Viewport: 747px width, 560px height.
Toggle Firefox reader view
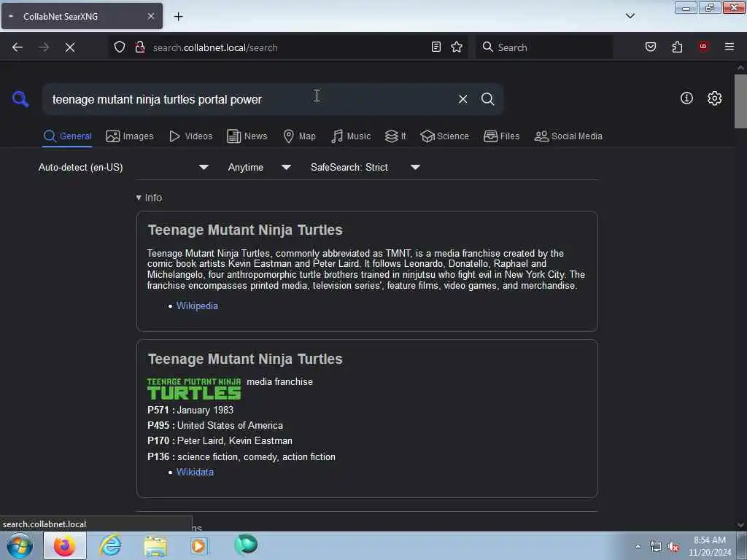click(x=436, y=47)
